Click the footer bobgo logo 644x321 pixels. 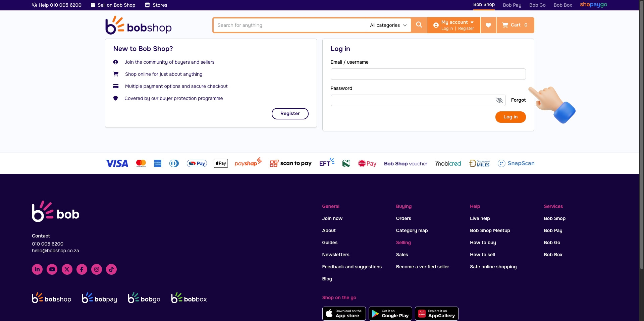(x=144, y=298)
